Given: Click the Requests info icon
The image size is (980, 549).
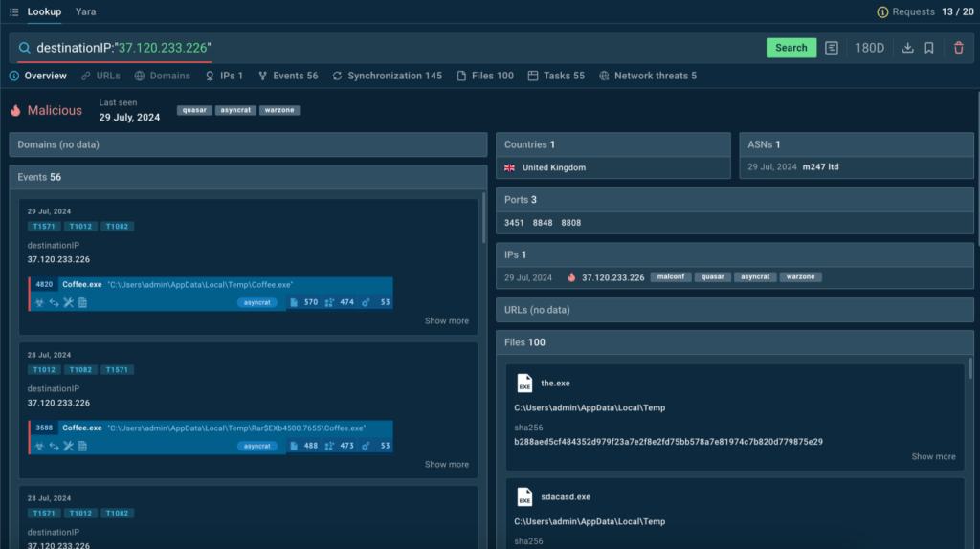Looking at the screenshot, I should coord(882,12).
